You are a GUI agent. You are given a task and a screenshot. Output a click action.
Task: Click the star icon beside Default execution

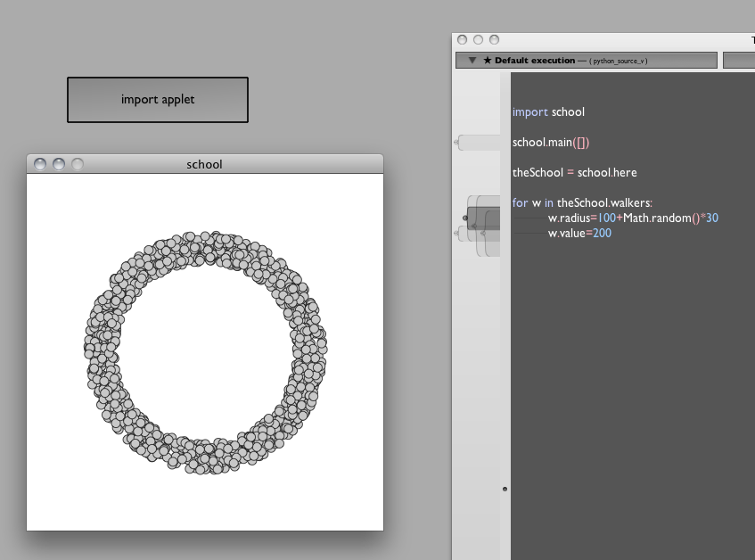[488, 61]
